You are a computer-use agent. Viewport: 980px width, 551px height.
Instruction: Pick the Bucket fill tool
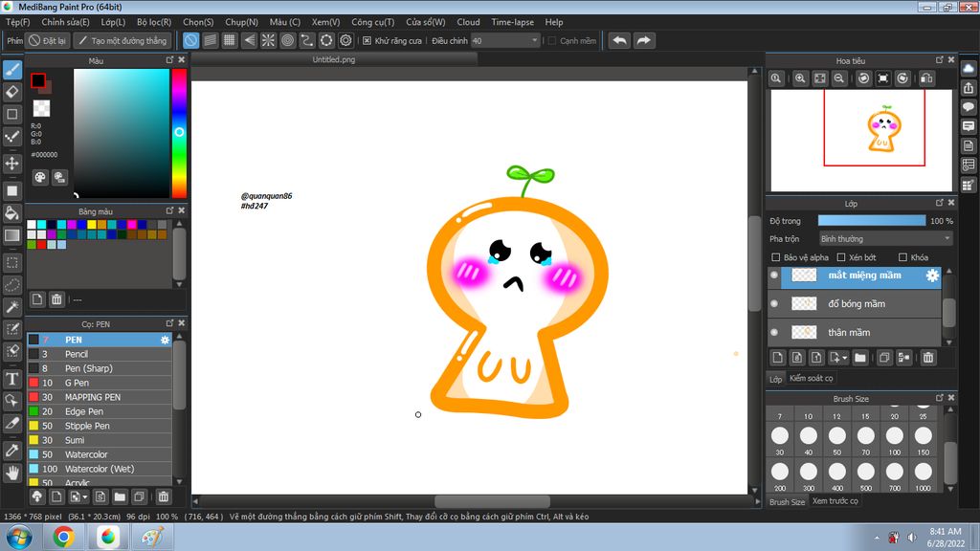point(12,213)
